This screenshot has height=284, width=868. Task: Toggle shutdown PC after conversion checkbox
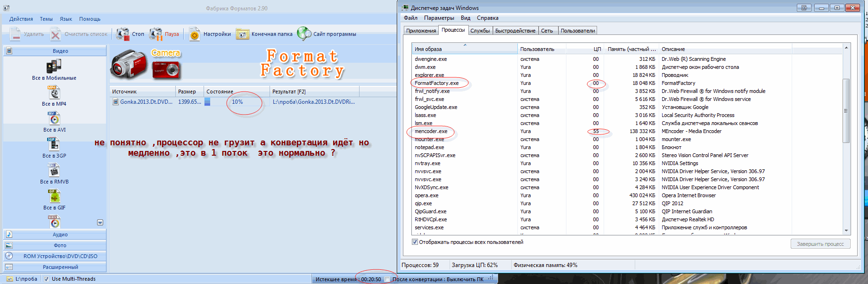tap(387, 279)
